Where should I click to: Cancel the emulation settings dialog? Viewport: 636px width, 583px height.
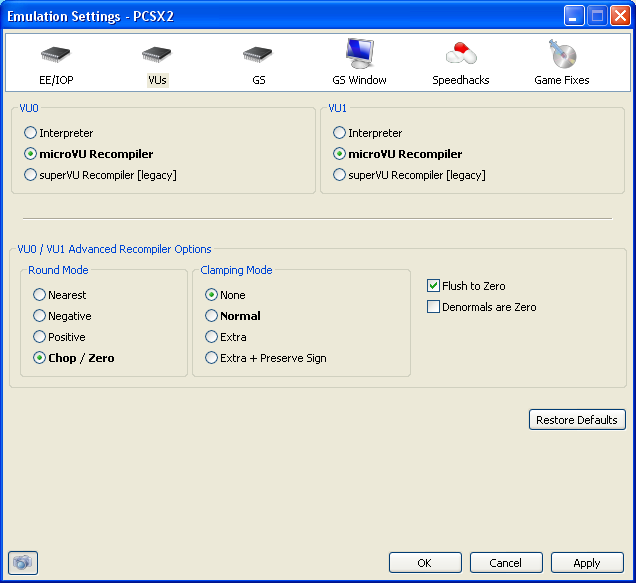point(506,563)
